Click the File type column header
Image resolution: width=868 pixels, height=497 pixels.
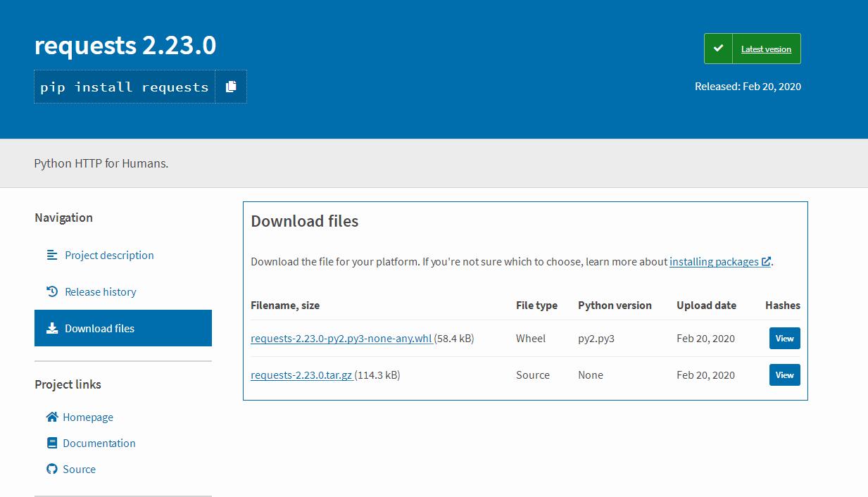pos(536,305)
